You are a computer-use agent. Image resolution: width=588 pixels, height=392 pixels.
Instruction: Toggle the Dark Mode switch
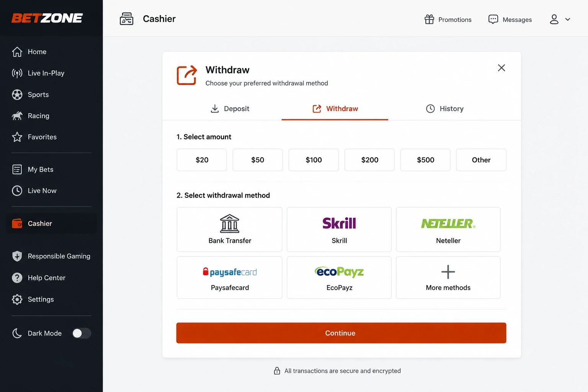(82, 333)
